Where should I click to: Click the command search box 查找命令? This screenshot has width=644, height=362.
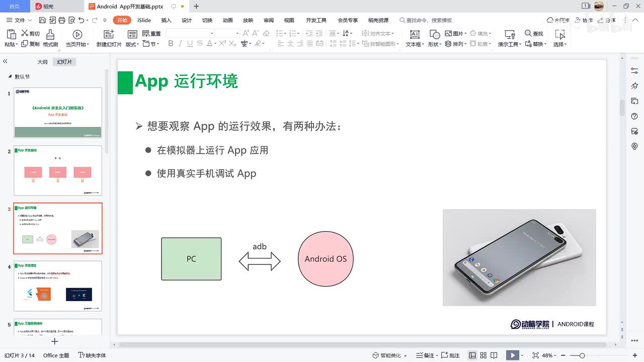pyautogui.click(x=426, y=20)
